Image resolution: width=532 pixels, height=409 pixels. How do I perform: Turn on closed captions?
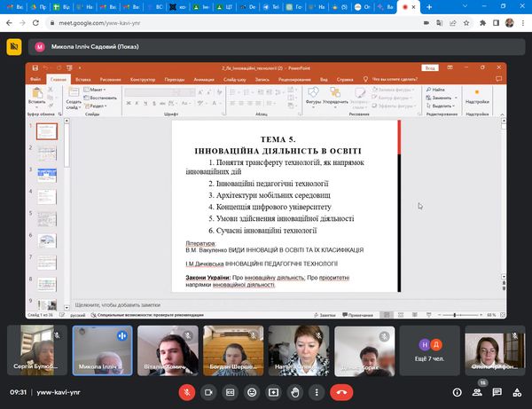coord(231,391)
